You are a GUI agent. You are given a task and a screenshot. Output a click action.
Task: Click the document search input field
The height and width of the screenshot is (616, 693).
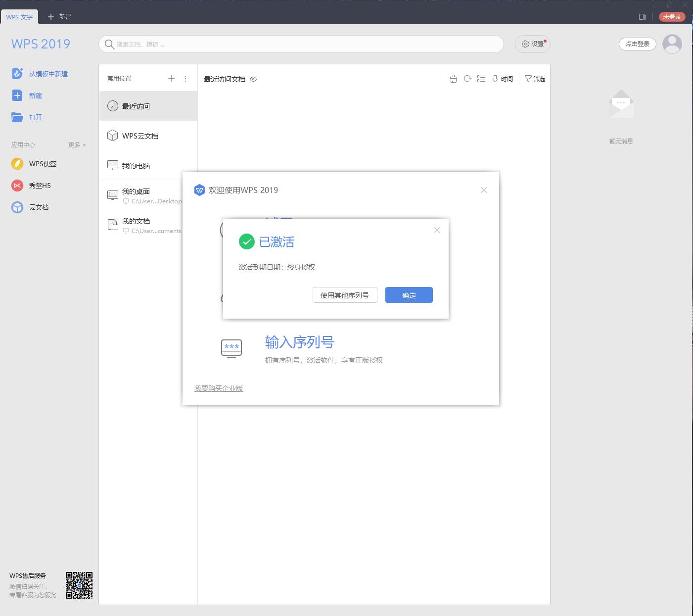(301, 44)
